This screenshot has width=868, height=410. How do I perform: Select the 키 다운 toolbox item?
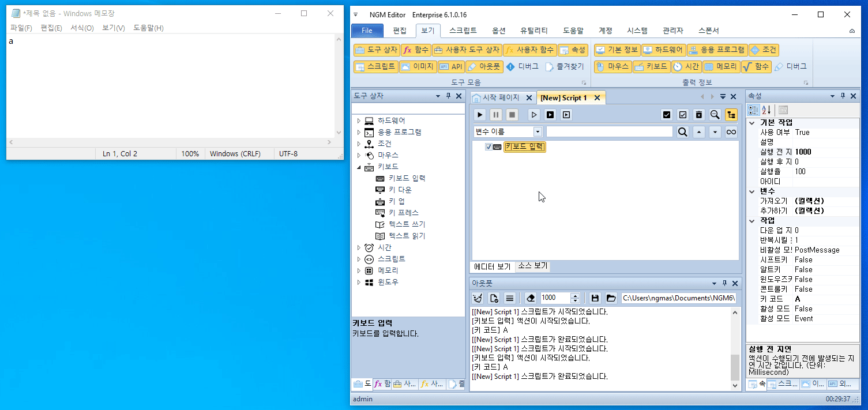400,190
